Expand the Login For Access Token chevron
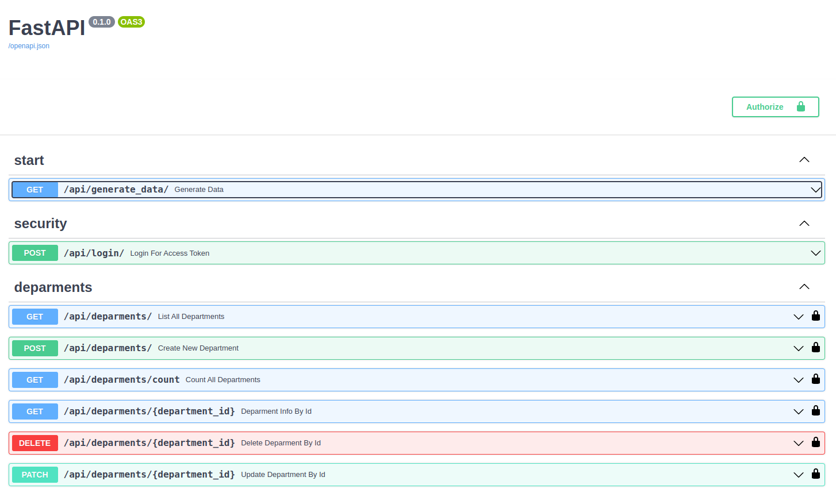 (815, 253)
